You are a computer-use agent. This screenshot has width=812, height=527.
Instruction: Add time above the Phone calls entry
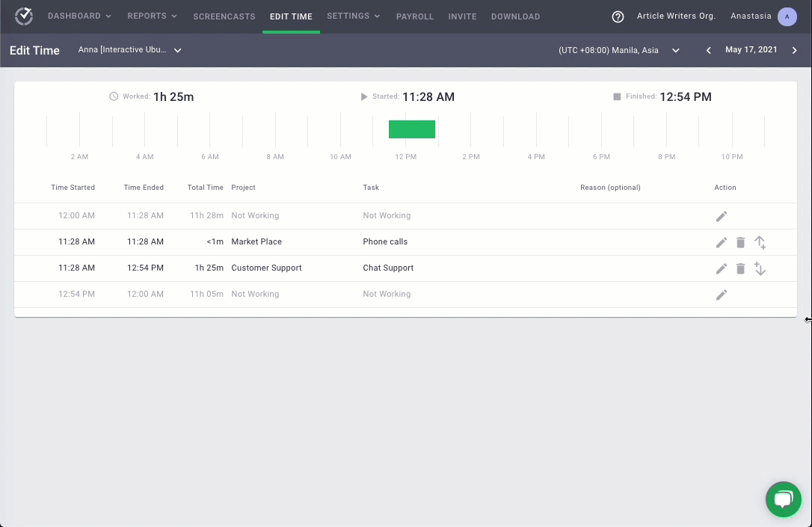[x=760, y=242]
